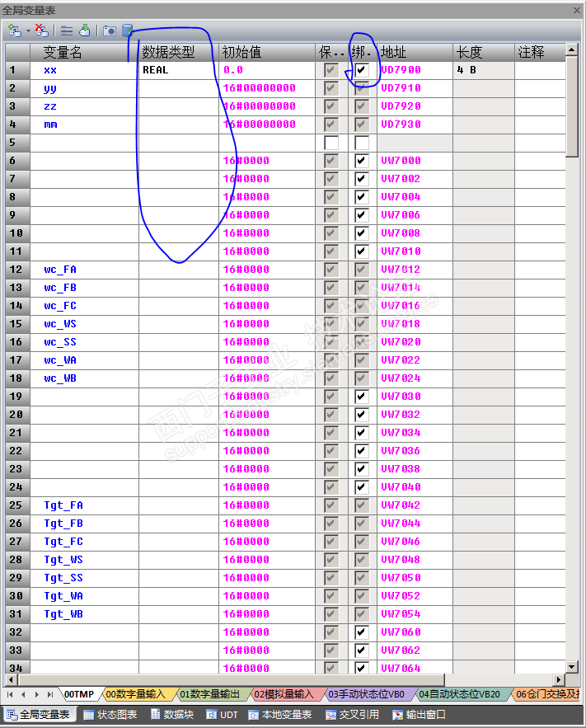
Task: Open the 交叉引用 bottom panel tab
Action: coord(353,715)
